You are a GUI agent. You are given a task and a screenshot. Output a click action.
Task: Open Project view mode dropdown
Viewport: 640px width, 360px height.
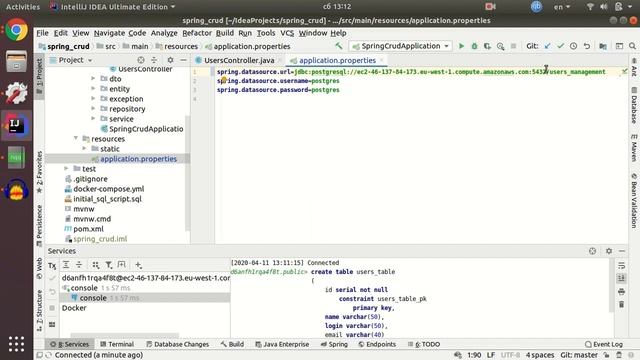click(76, 60)
